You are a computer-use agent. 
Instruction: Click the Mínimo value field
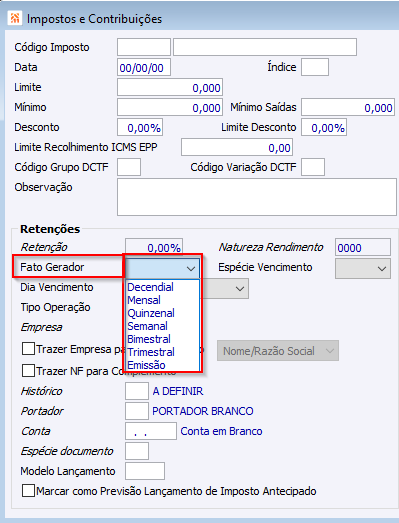coord(170,107)
